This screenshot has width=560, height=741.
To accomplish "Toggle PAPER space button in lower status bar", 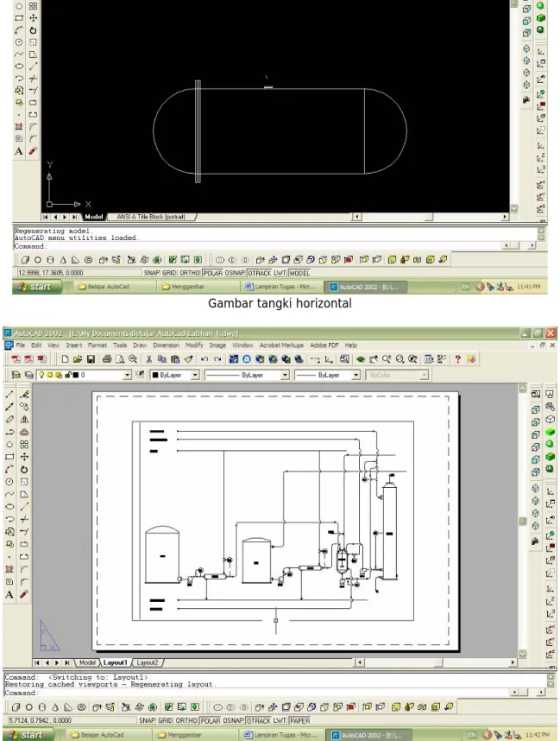I will pos(299,720).
